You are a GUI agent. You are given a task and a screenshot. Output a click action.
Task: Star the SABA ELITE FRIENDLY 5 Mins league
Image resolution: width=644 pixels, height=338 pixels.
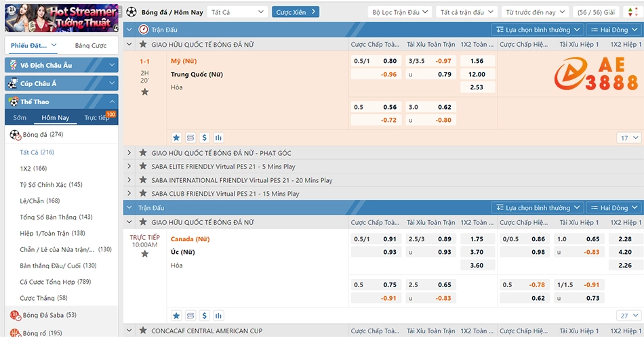point(143,167)
